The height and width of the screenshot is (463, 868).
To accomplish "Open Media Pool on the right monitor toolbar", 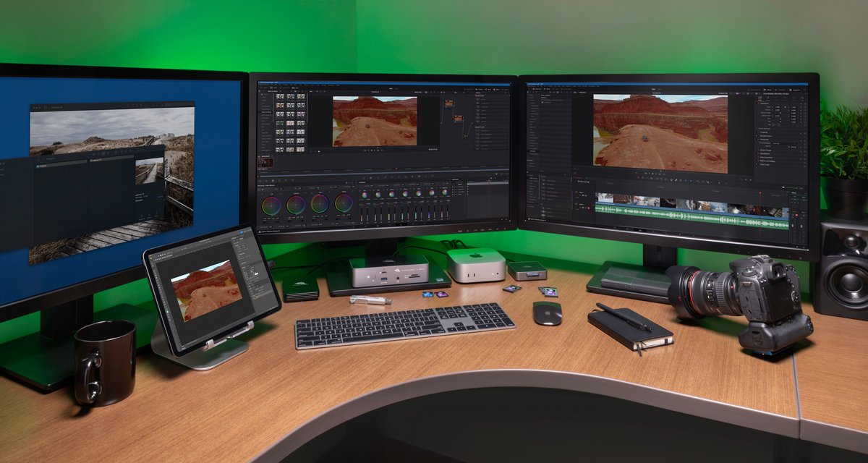I will point(537,89).
